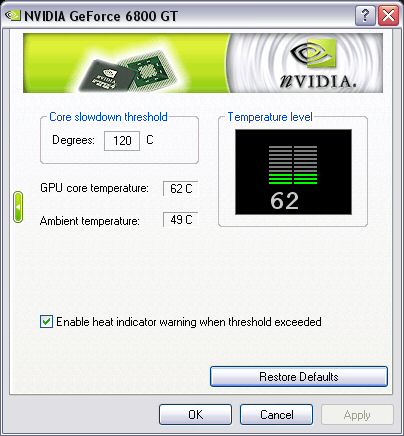Click the Restore Defaults button
The width and height of the screenshot is (404, 436).
pyautogui.click(x=299, y=377)
